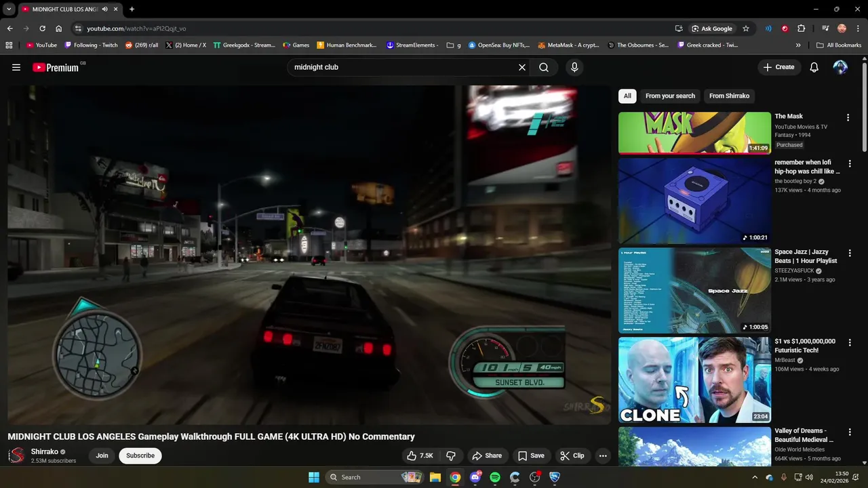Bookmark this tab with star icon

(x=746, y=28)
